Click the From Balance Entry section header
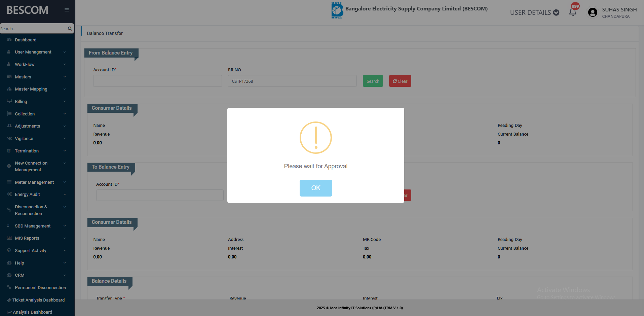The width and height of the screenshot is (644, 316). 111,53
